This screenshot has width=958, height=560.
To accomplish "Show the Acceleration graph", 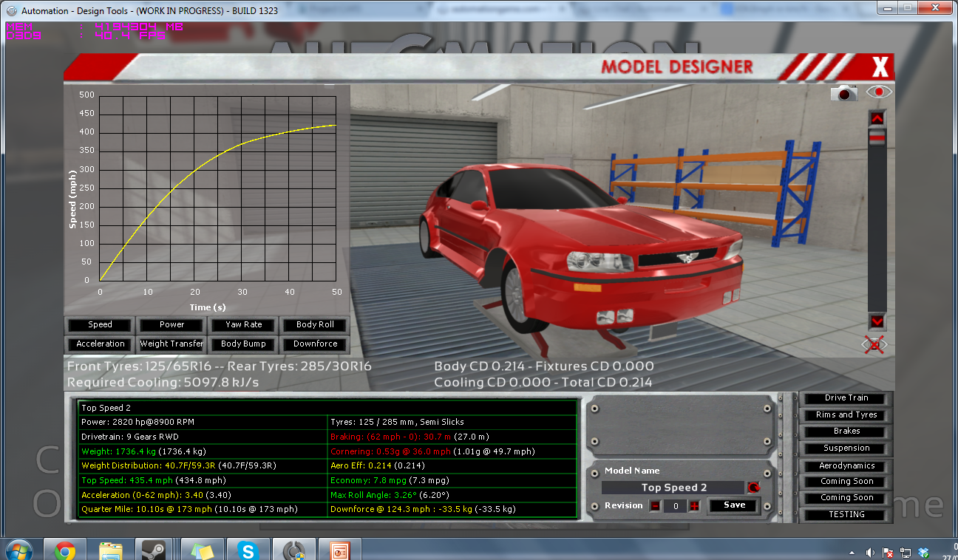I will tap(101, 344).
